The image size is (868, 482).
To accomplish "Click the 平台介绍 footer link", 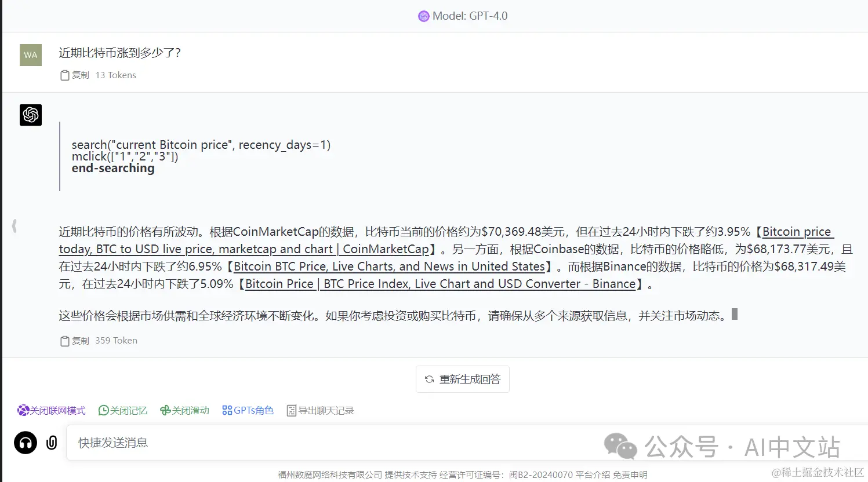I will (x=593, y=474).
